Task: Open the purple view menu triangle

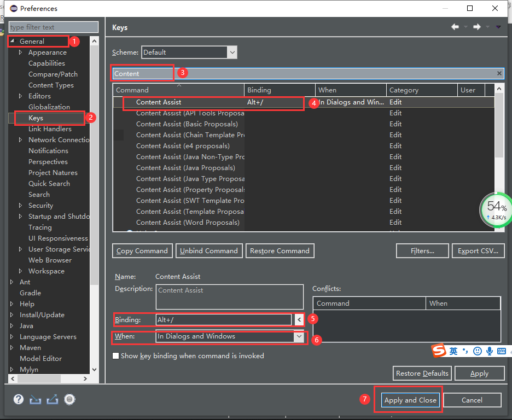Action: tap(498, 27)
